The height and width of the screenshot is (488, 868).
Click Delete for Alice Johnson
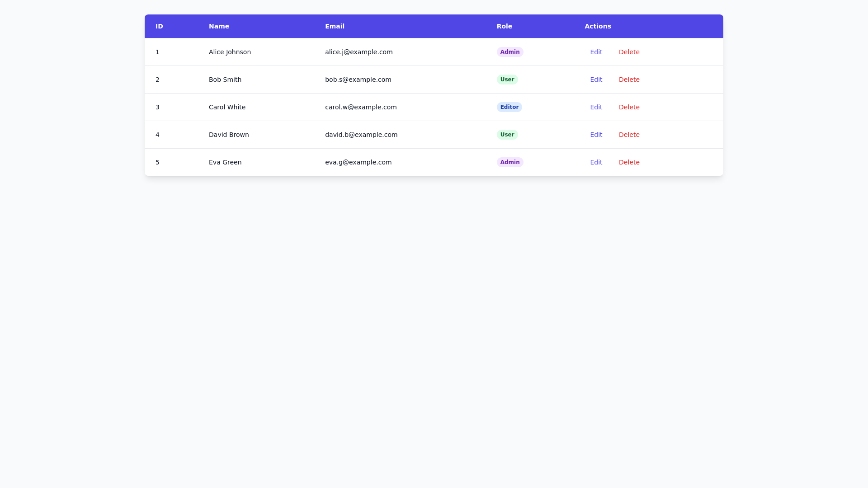[629, 52]
